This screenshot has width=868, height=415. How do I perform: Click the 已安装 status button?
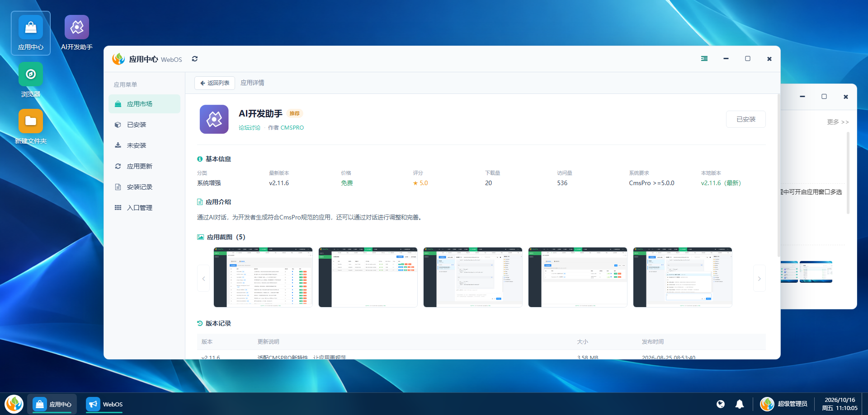tap(746, 119)
